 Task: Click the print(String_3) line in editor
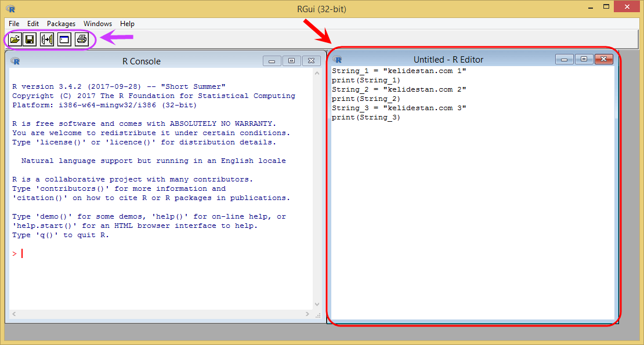pyautogui.click(x=366, y=117)
